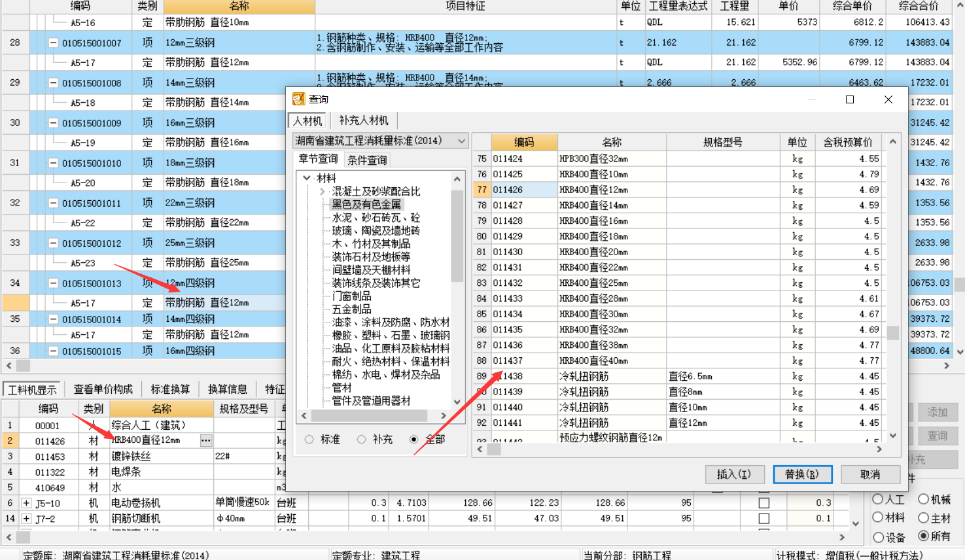Viewport: 965px width, 560px height.
Task: Expand the J7-2 钢筋切断机 row
Action: pyautogui.click(x=26, y=518)
